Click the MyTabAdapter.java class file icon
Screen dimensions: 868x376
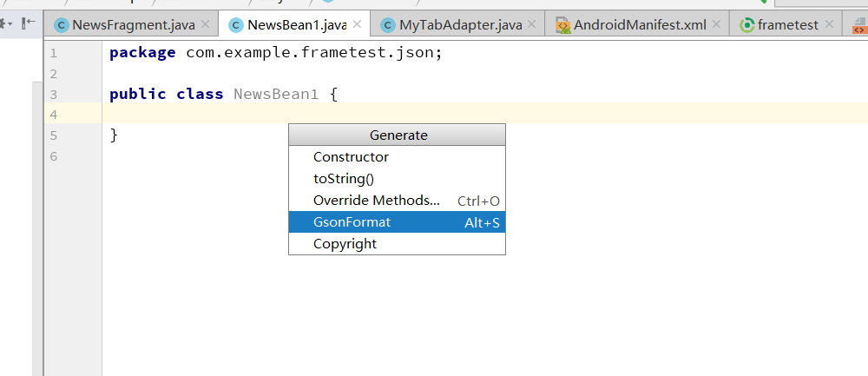pyautogui.click(x=389, y=25)
